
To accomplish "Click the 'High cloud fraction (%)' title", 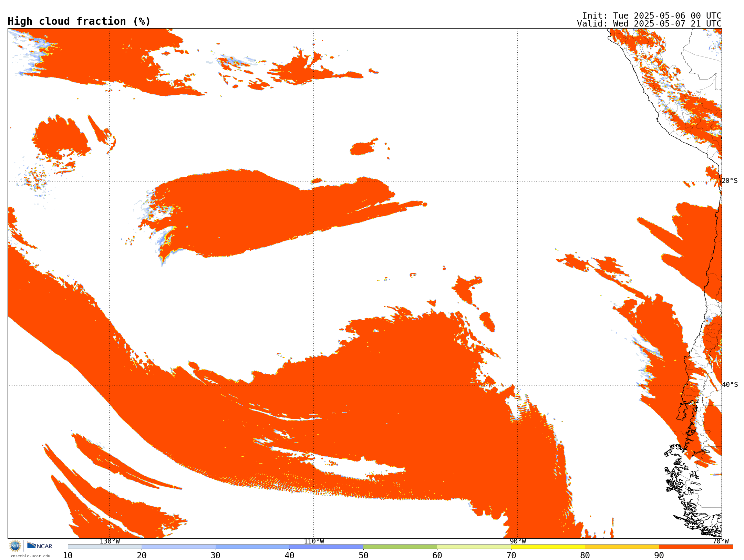I will (79, 21).
